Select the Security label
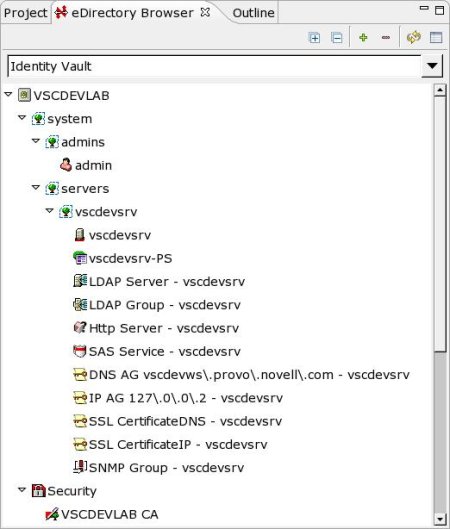The image size is (450, 529). click(x=72, y=491)
